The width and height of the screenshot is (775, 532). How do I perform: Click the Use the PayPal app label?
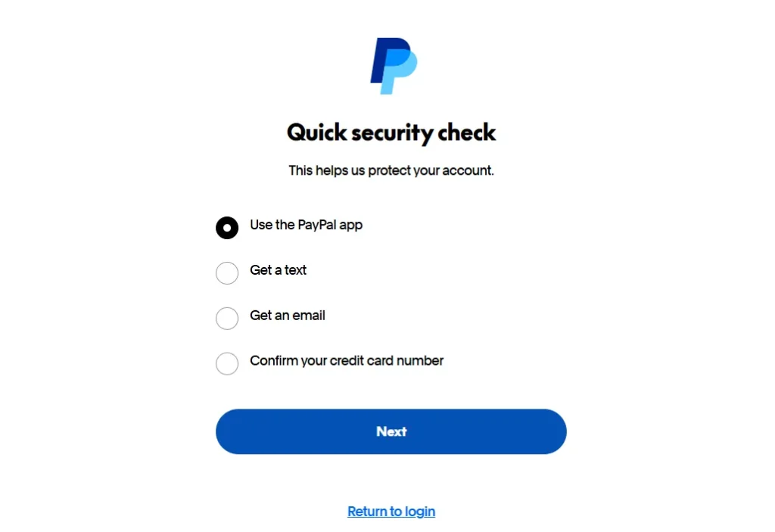[x=306, y=225]
